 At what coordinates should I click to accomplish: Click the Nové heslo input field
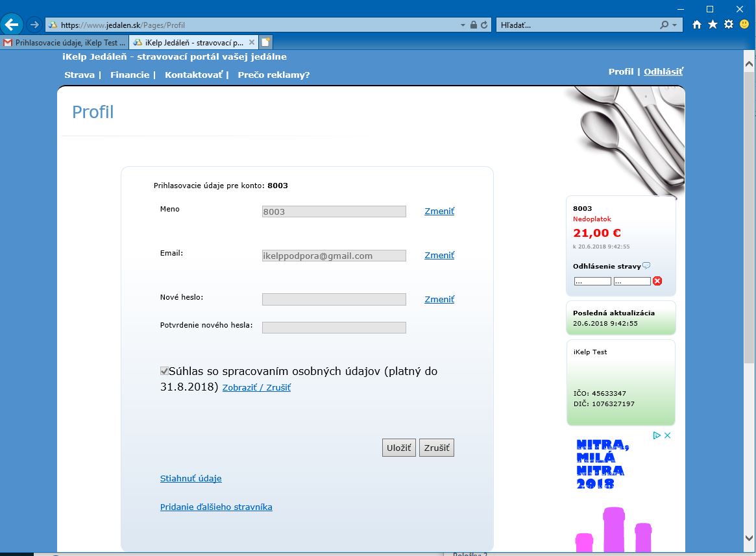point(334,299)
